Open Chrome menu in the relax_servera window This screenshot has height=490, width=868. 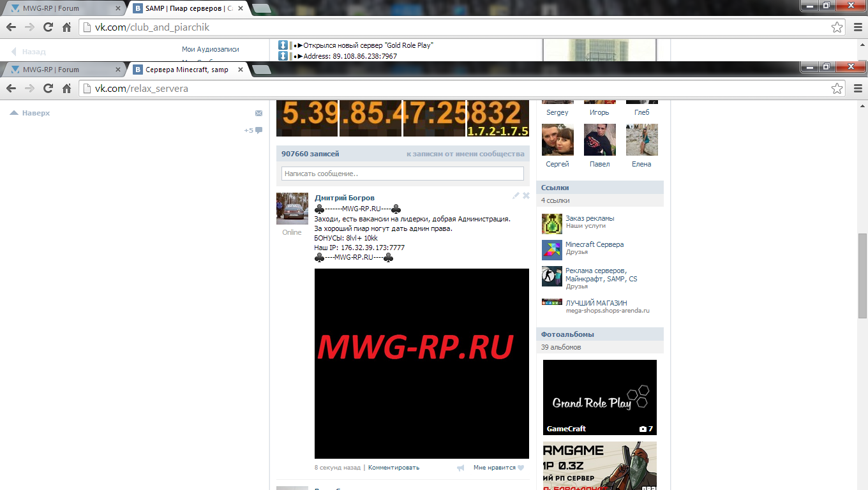858,89
